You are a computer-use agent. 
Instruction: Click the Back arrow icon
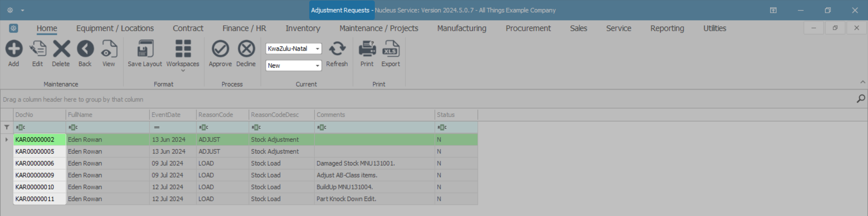pyautogui.click(x=85, y=49)
